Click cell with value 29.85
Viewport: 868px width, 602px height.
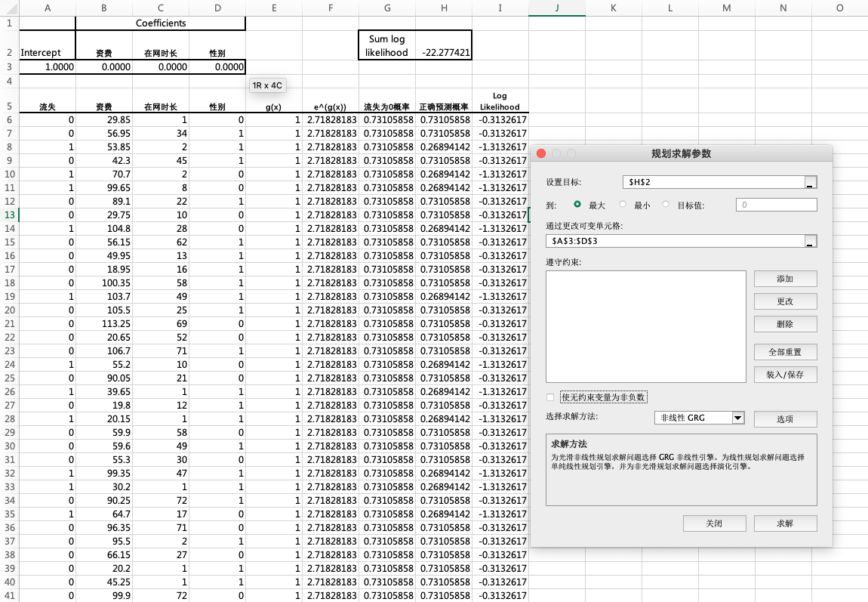104,119
